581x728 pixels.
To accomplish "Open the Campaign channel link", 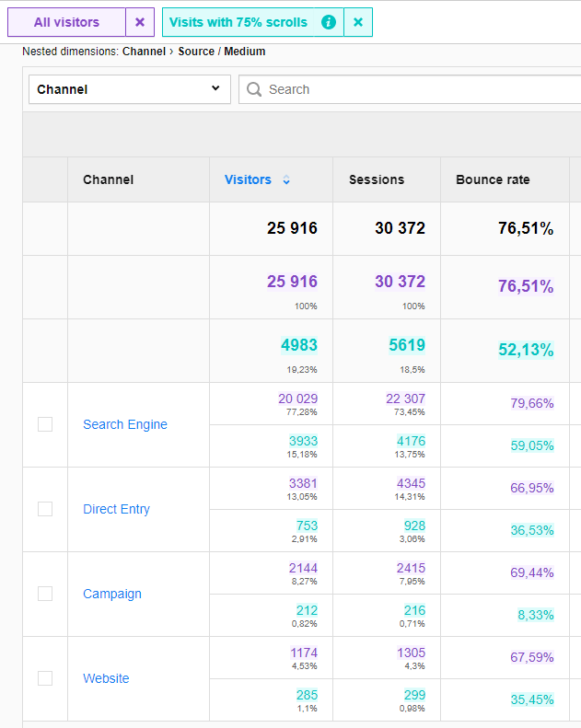I will pyautogui.click(x=112, y=594).
